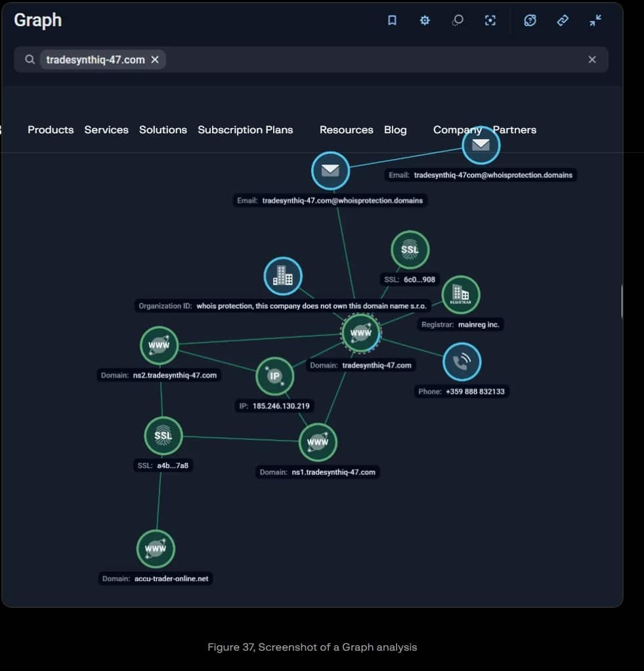The image size is (644, 671).
Task: Click the SSL a4b...7a8 certificate node
Action: 163,435
